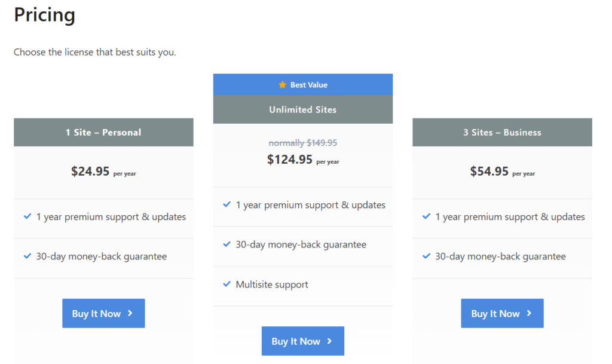Click the gold star in the Best Value banner
This screenshot has width=612, height=364.
pyautogui.click(x=282, y=85)
